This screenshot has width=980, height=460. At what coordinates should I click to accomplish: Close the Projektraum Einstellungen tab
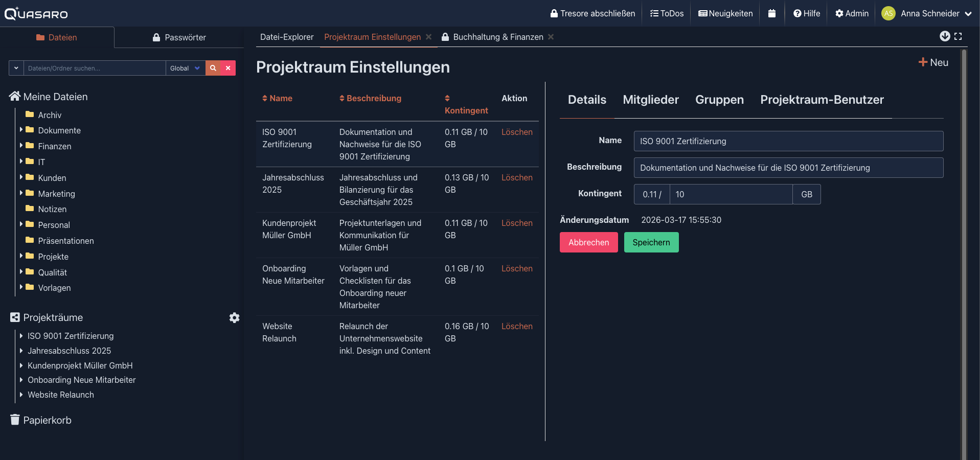coord(429,37)
